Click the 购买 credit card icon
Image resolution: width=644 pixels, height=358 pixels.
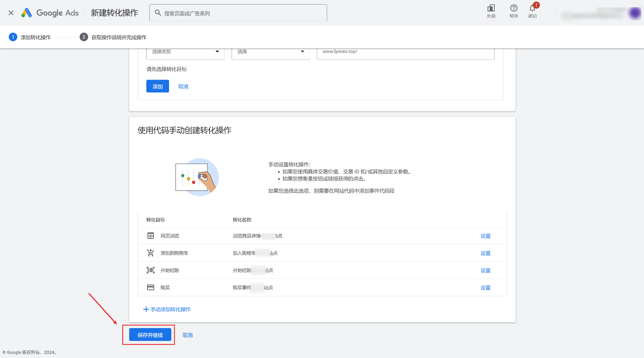tap(150, 288)
